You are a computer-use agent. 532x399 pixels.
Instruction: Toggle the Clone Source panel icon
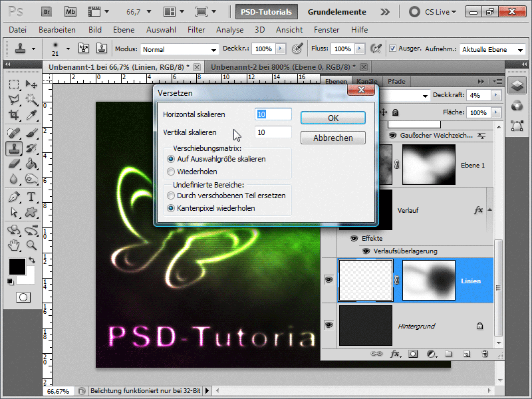[102, 49]
